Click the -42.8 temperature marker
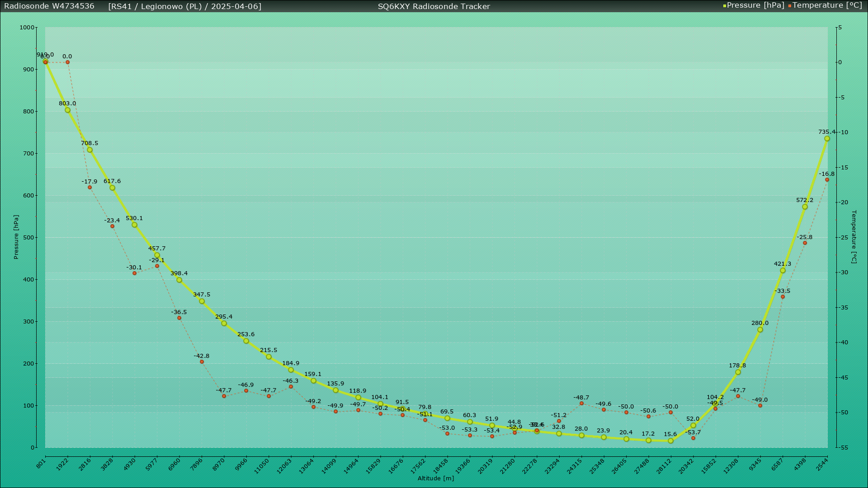The height and width of the screenshot is (488, 868). click(202, 362)
